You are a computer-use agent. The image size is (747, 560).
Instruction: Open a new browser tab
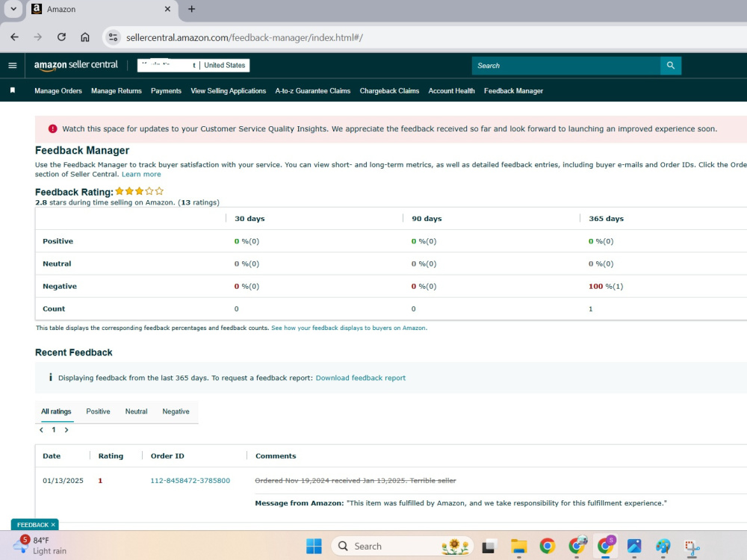pos(191,9)
